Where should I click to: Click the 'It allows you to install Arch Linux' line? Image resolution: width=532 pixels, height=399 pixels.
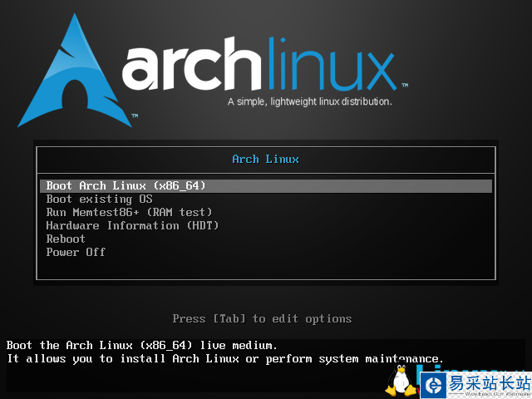click(225, 359)
